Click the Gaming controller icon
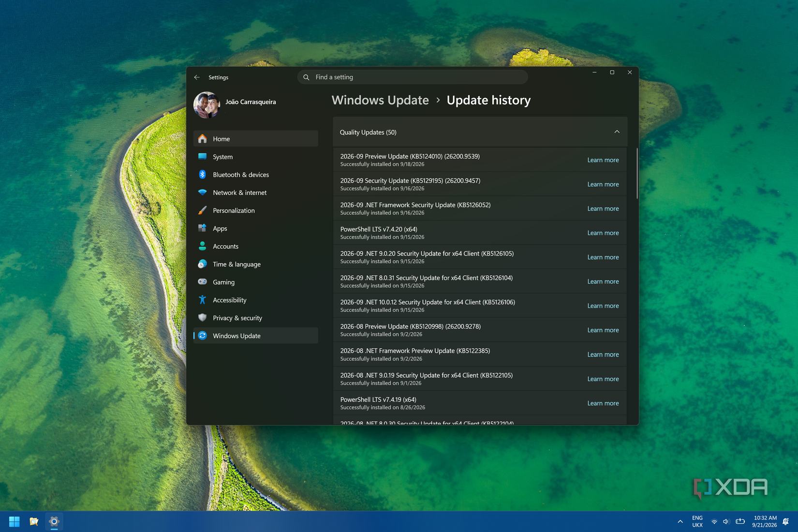This screenshot has height=532, width=798. coord(203,282)
